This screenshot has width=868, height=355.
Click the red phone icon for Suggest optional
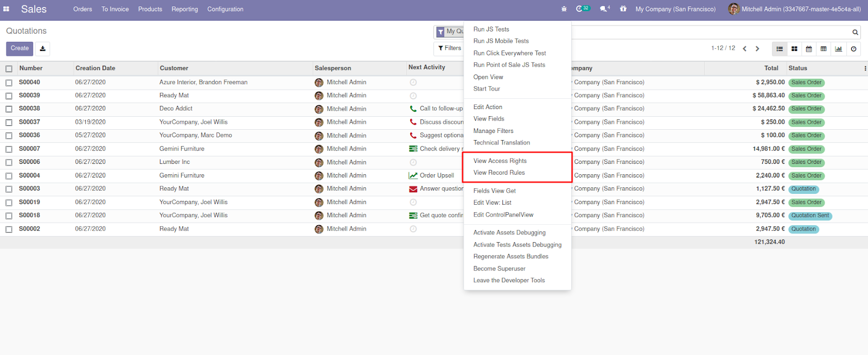[413, 135]
